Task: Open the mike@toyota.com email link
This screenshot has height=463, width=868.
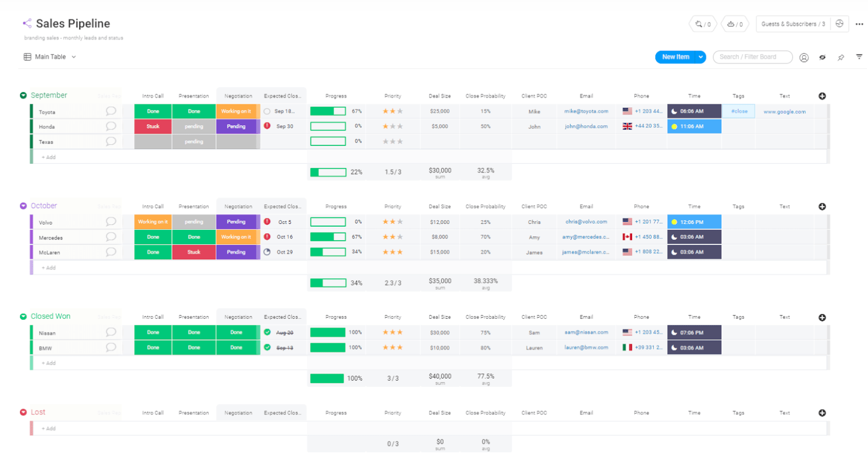Action: tap(586, 111)
